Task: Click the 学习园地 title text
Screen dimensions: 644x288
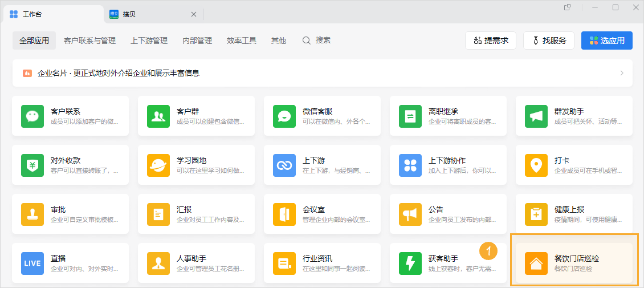Action: click(191, 160)
